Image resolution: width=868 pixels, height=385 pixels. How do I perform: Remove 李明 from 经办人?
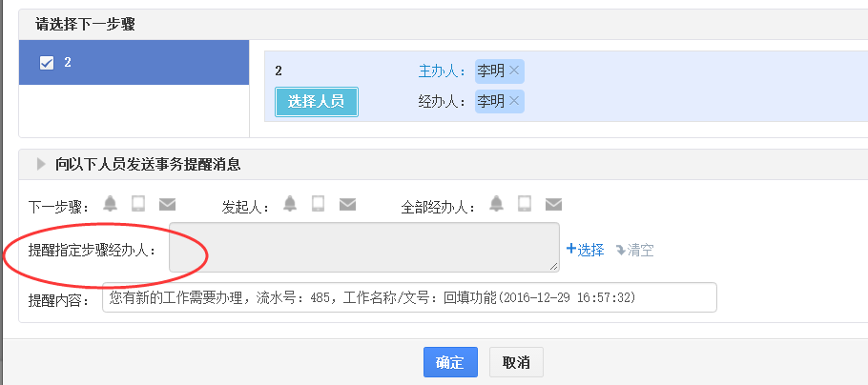[x=515, y=101]
